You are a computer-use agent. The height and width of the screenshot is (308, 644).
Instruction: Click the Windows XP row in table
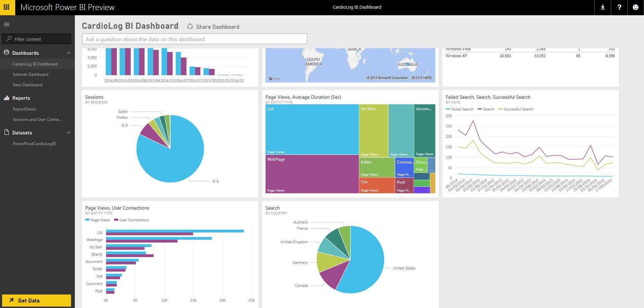(x=530, y=56)
